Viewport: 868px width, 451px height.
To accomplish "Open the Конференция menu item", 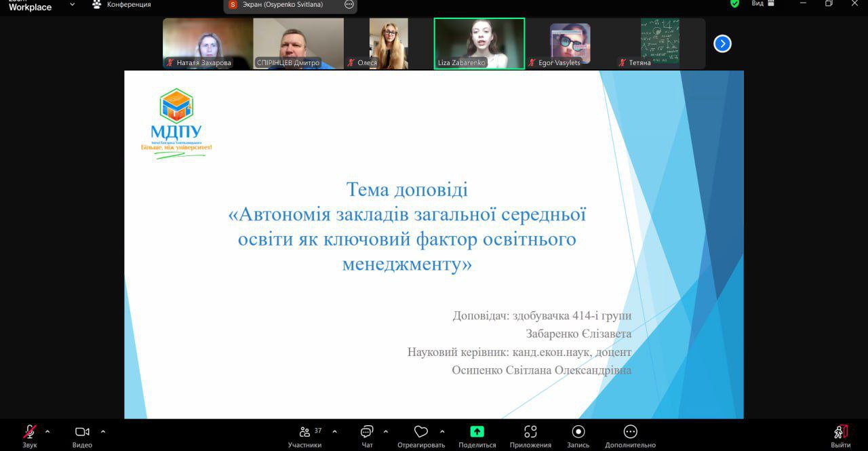I will pyautogui.click(x=122, y=4).
